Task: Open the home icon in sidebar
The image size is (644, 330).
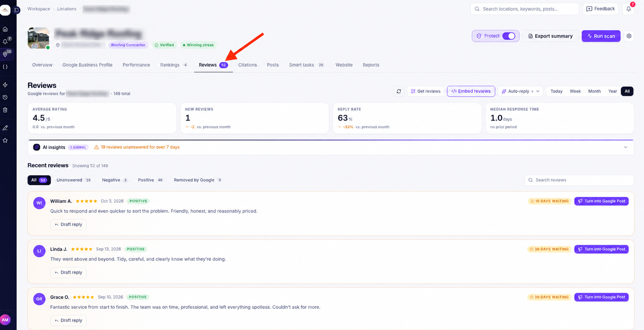Action: [x=5, y=29]
